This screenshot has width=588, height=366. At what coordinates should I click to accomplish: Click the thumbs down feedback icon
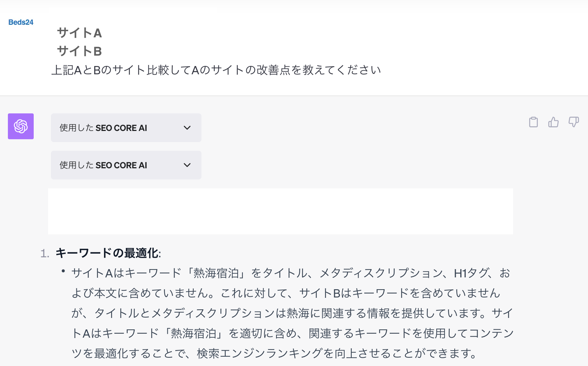point(574,122)
